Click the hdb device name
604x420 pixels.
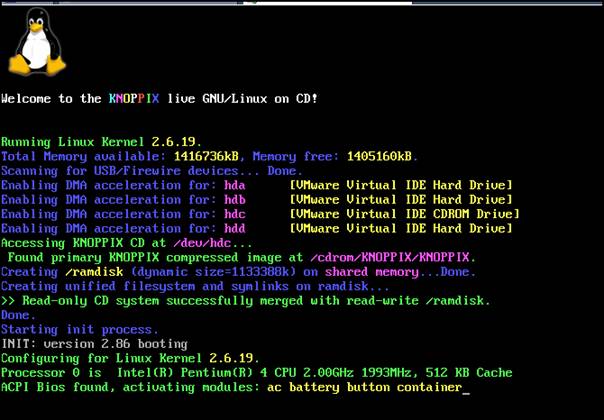[x=235, y=200]
